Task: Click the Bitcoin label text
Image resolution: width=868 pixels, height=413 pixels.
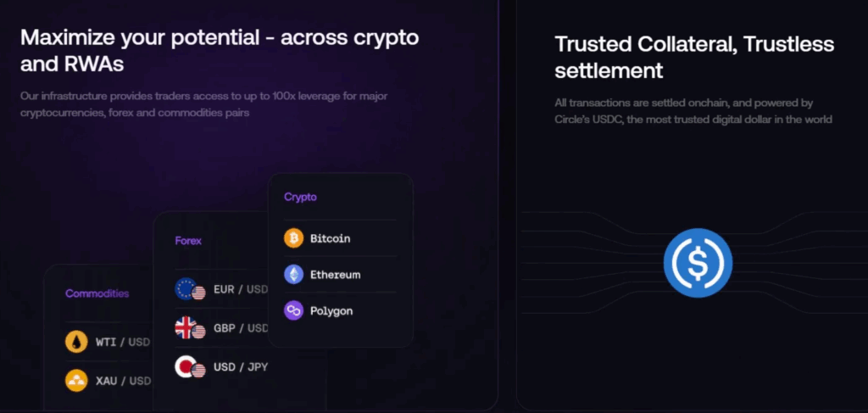Action: coord(330,238)
